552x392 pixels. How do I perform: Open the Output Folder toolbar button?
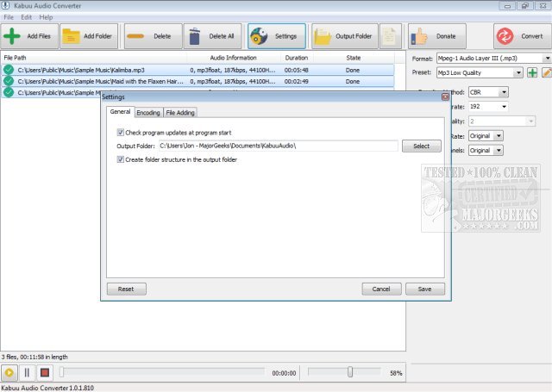point(345,36)
